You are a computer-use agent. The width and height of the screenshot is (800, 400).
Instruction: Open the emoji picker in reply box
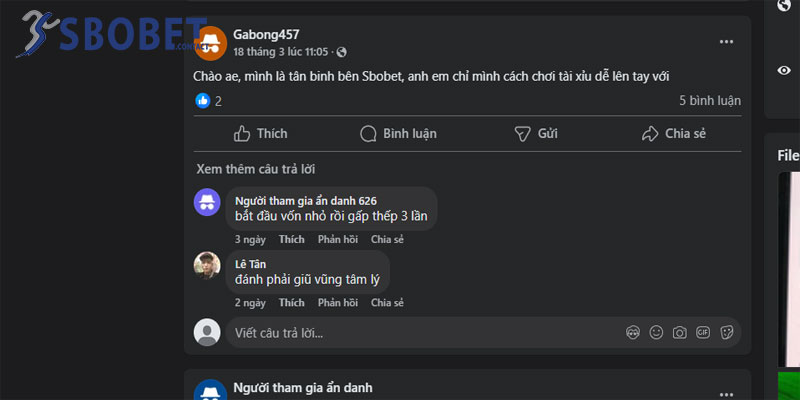pyautogui.click(x=656, y=332)
